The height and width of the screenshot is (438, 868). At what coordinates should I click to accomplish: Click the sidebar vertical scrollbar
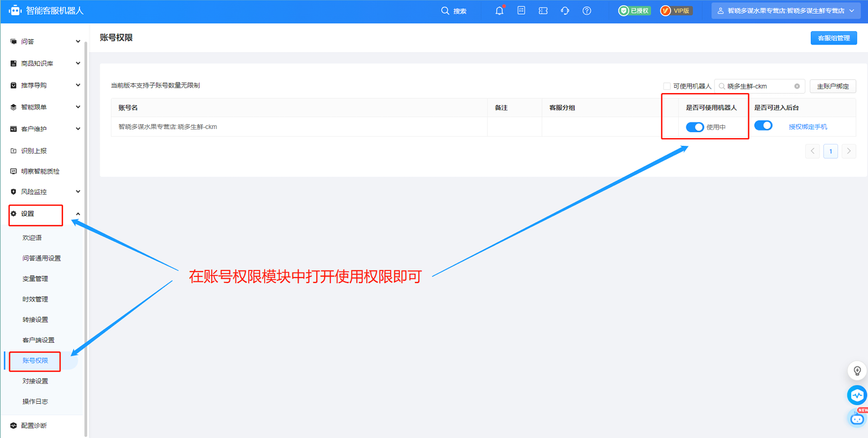click(86, 239)
